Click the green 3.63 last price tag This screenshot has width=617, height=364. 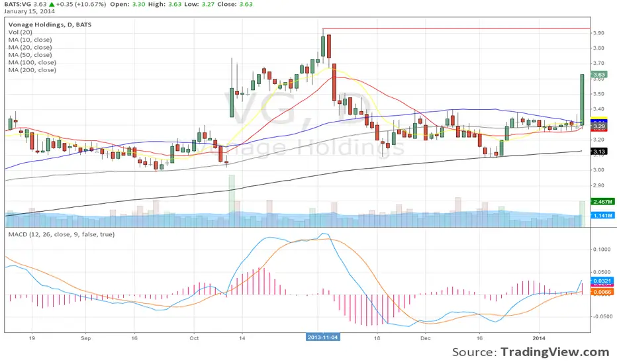(x=599, y=74)
